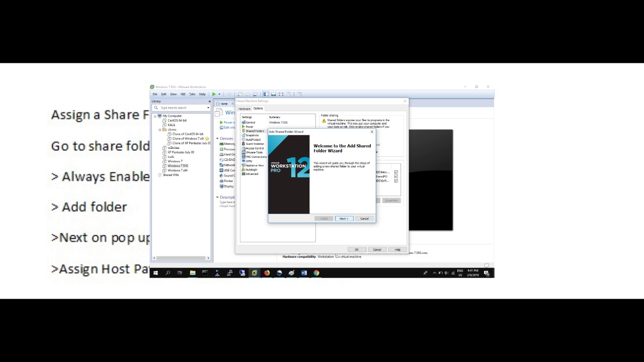
Task: Click the green Power On play icon
Action: (214, 94)
